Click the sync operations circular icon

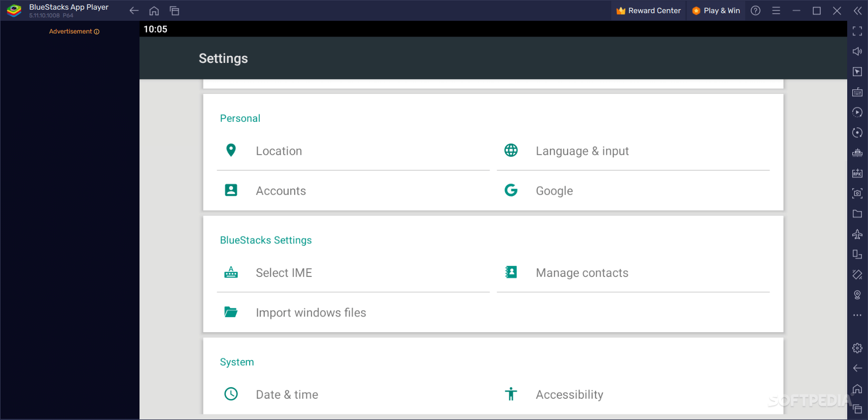857,132
